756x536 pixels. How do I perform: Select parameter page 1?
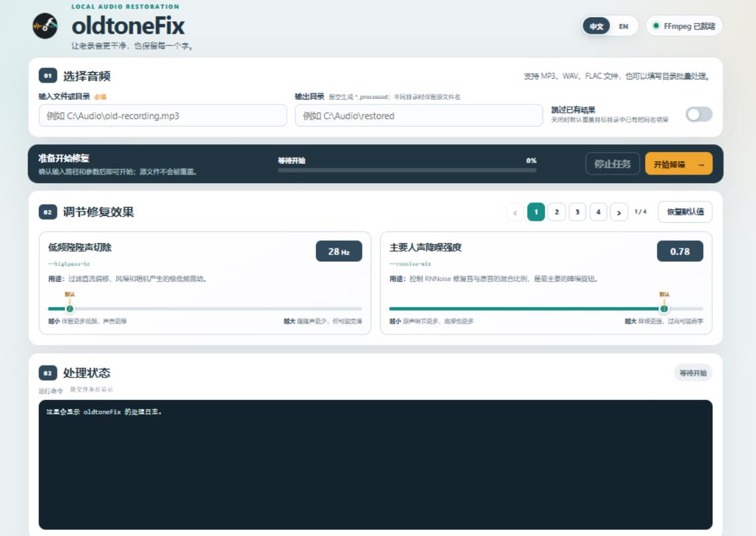pos(536,212)
